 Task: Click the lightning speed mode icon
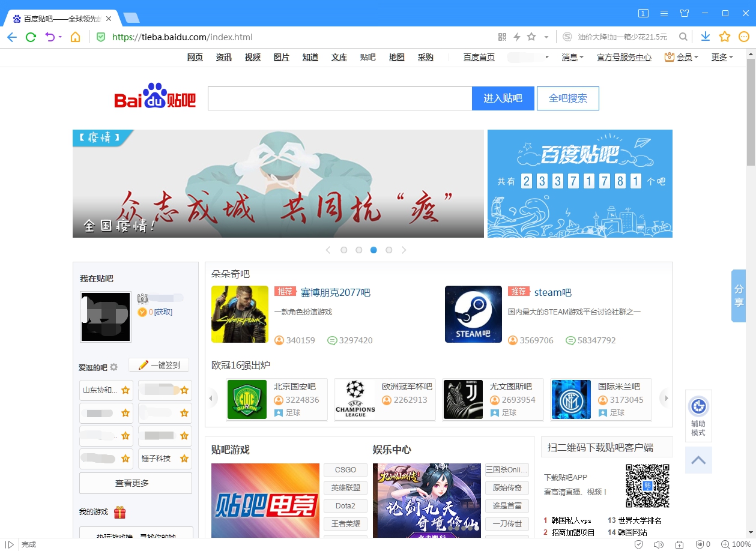click(517, 37)
